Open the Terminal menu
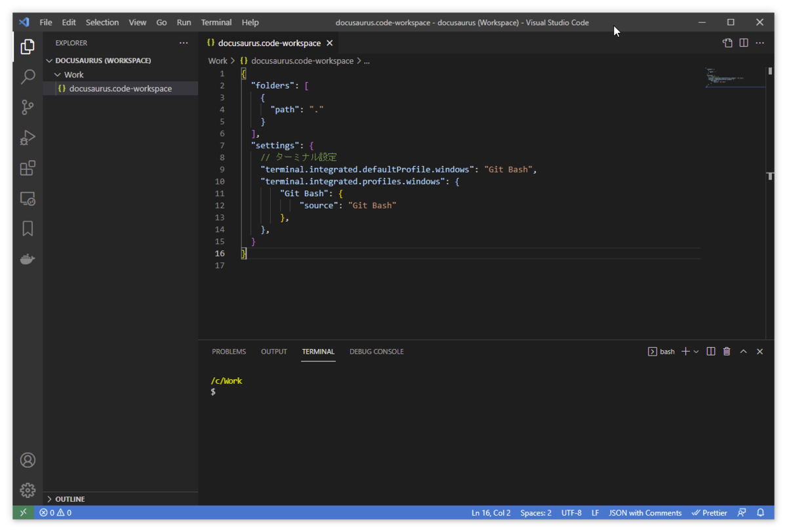The height and width of the screenshot is (532, 787). pyautogui.click(x=216, y=22)
